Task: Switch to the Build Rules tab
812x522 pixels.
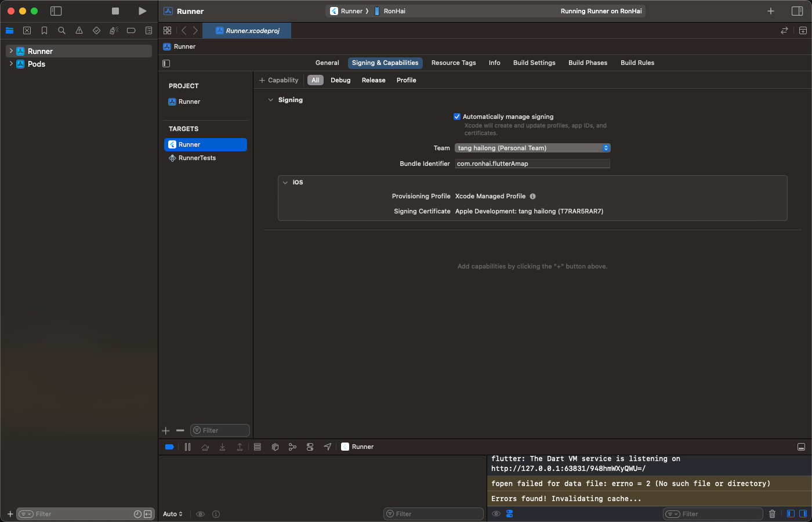Action: tap(637, 63)
